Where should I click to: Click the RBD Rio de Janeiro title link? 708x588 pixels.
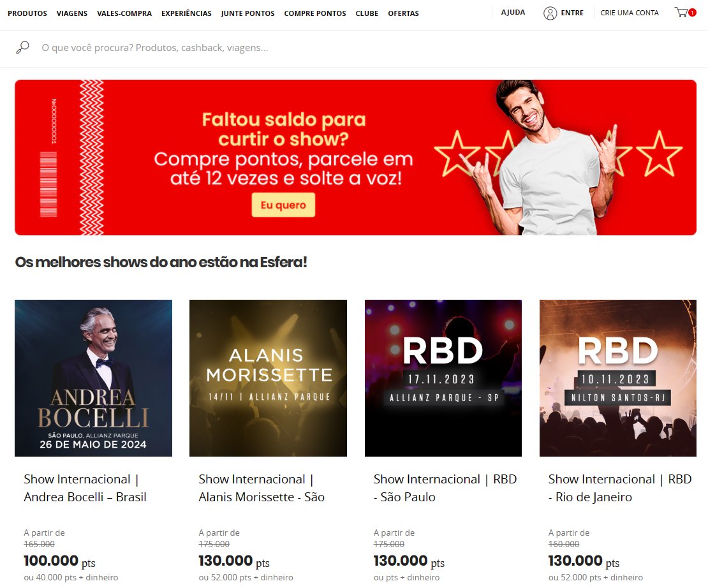620,488
